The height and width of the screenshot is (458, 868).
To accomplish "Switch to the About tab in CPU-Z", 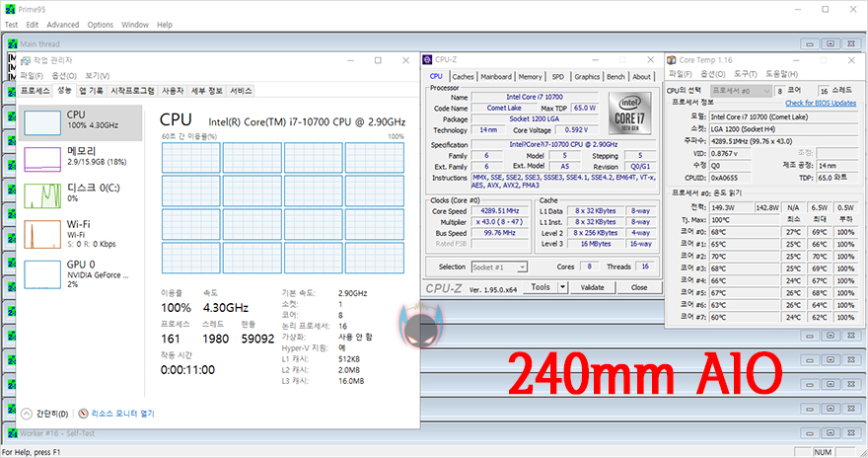I will 641,77.
